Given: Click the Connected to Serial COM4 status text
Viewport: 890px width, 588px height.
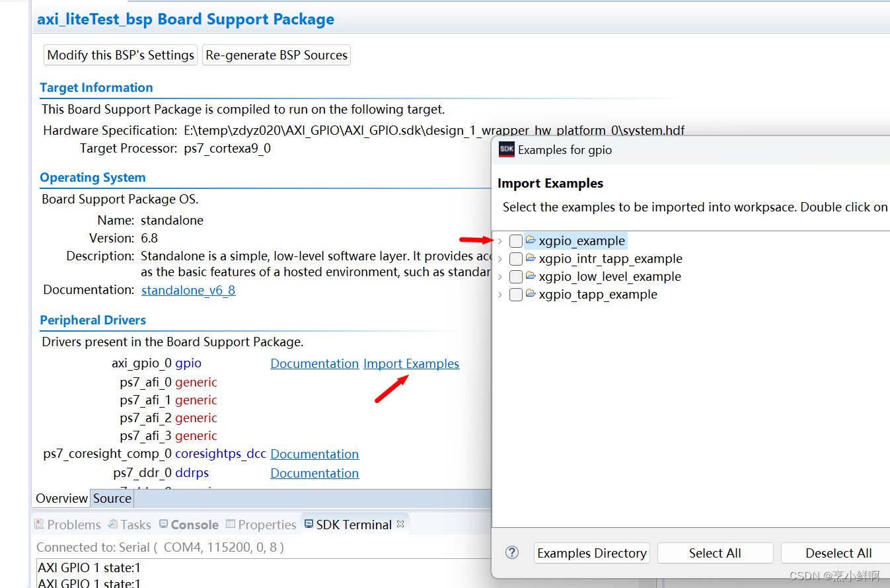Looking at the screenshot, I should [161, 548].
